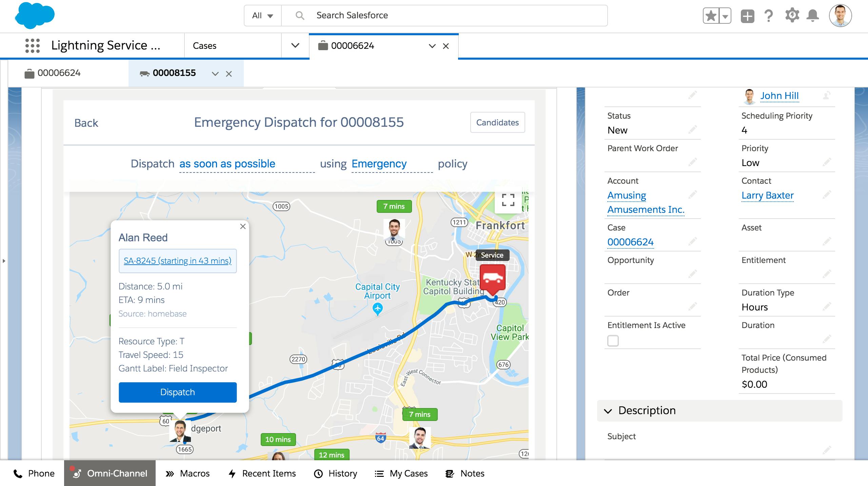Click the blue Dispatch button
The height and width of the screenshot is (486, 868).
pyautogui.click(x=178, y=392)
